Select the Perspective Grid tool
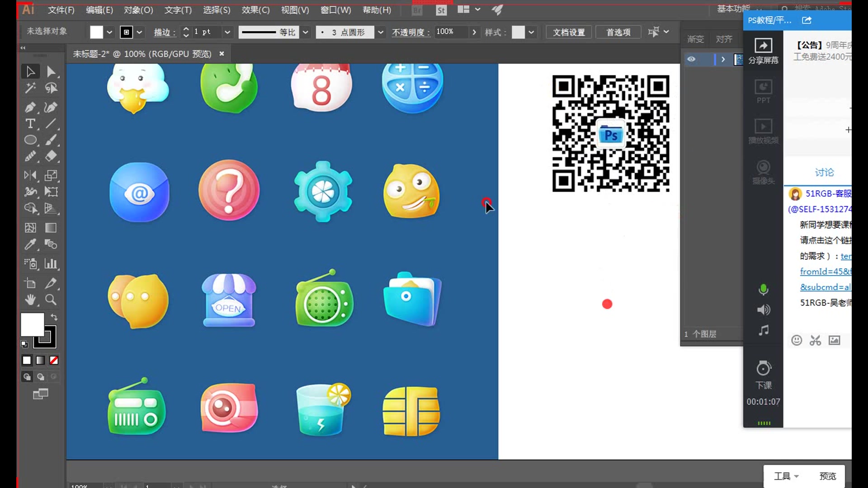Screen dimensions: 868x488 (51, 208)
